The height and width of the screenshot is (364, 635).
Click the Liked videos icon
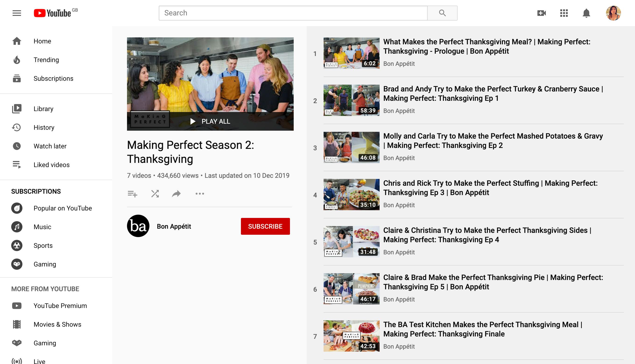[17, 165]
